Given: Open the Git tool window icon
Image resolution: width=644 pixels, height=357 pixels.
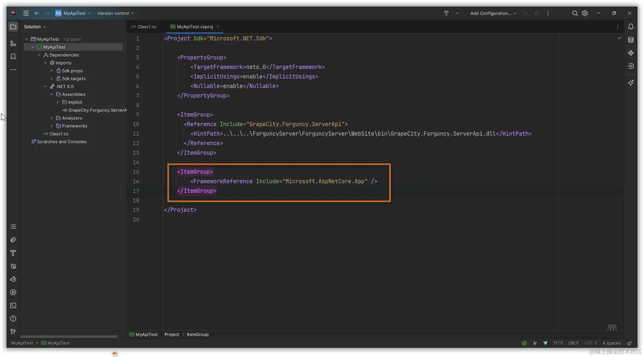Looking at the screenshot, I should tap(13, 332).
